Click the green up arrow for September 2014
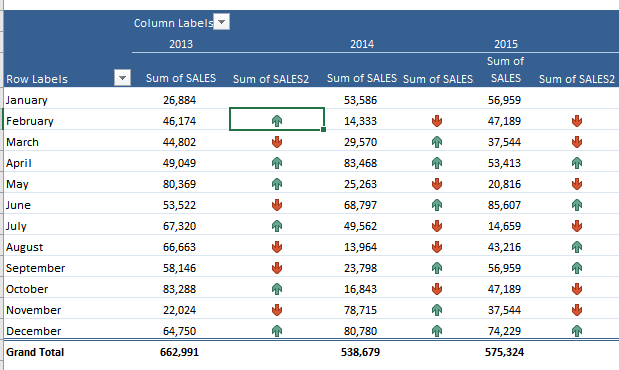619x370 pixels. [x=437, y=268]
